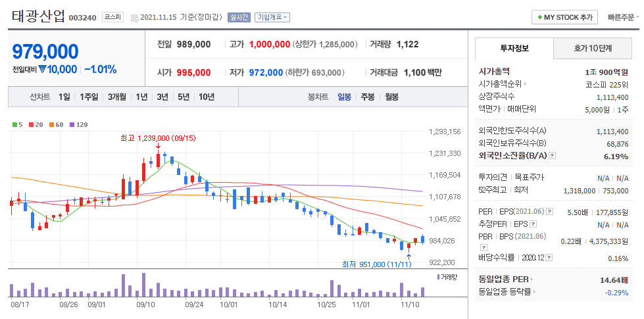Click the stock name 태광산업
Image resolution: width=644 pixels, height=319 pixels.
tap(38, 16)
